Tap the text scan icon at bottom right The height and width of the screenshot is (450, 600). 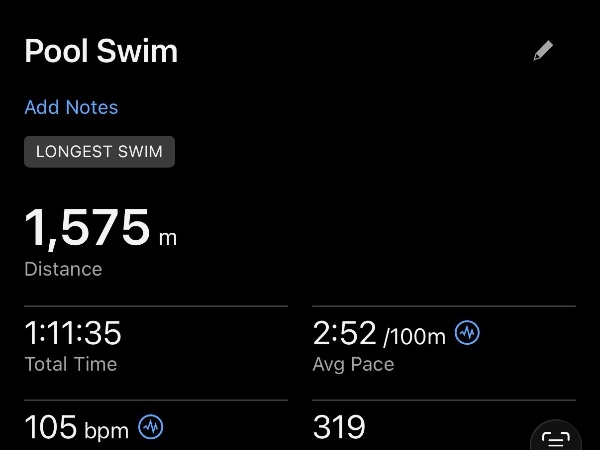coord(555,438)
